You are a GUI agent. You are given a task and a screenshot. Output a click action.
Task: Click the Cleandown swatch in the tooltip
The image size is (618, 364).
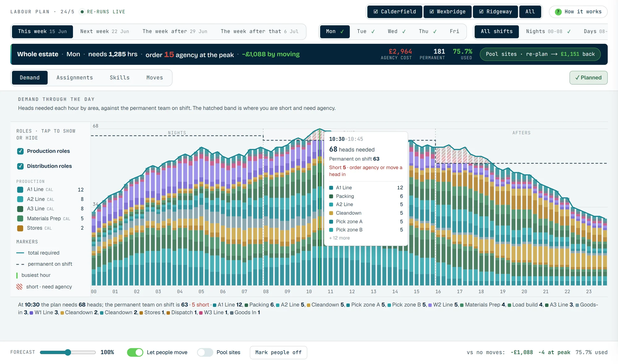[331, 213]
